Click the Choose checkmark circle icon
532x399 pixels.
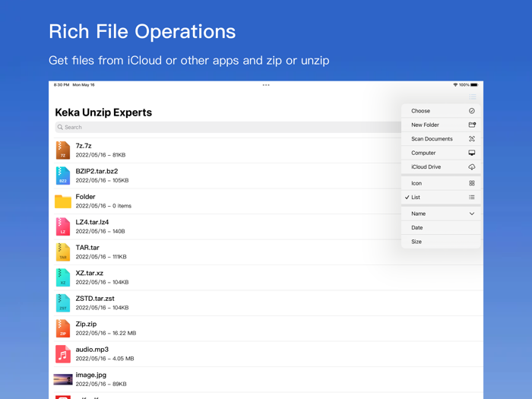(471, 111)
